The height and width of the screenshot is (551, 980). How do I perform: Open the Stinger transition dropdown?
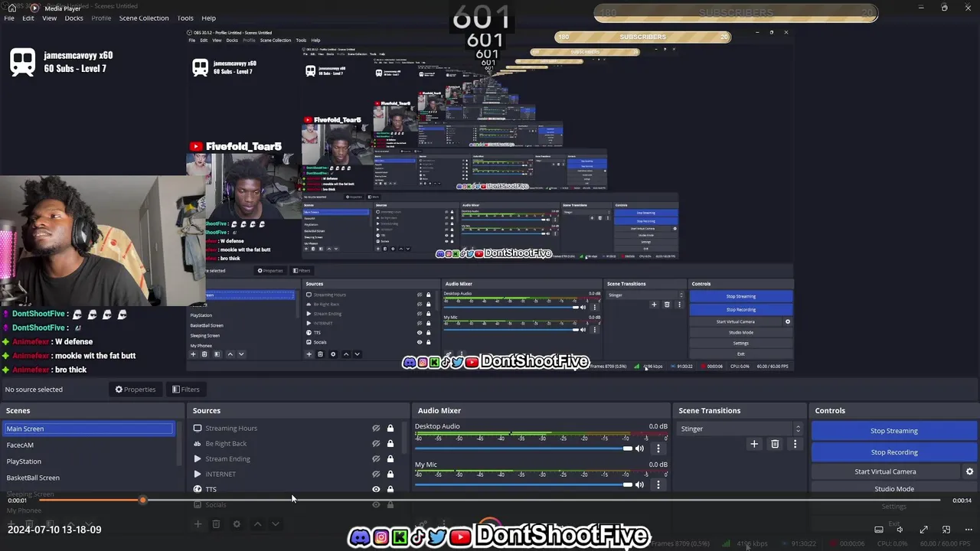(x=740, y=429)
